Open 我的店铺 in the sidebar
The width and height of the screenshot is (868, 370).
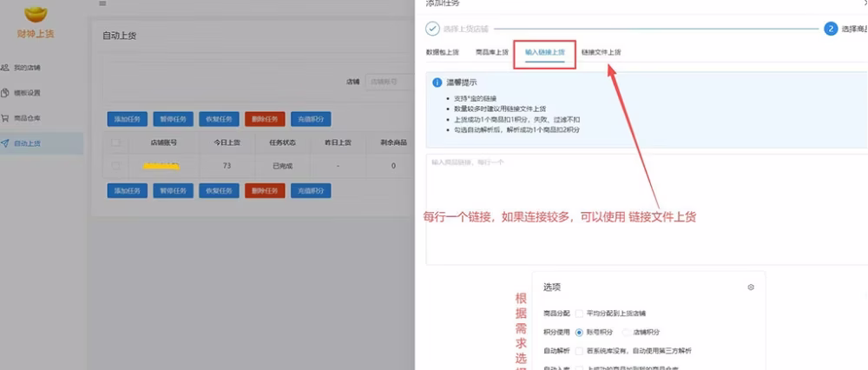click(26, 67)
